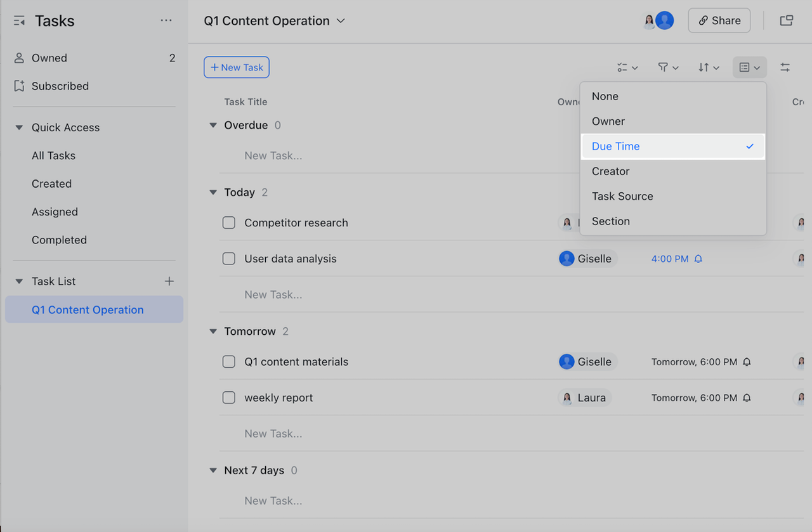Click the plus icon next to Task List
This screenshot has width=812, height=532.
pos(169,282)
